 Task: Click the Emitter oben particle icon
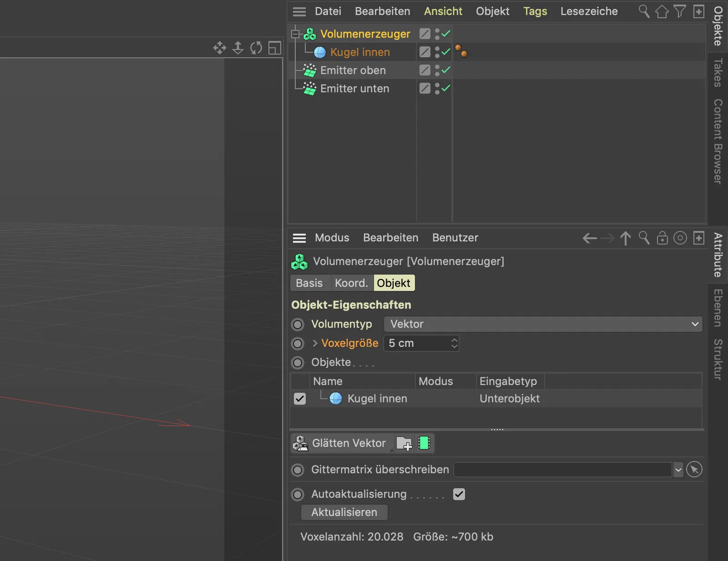[310, 70]
